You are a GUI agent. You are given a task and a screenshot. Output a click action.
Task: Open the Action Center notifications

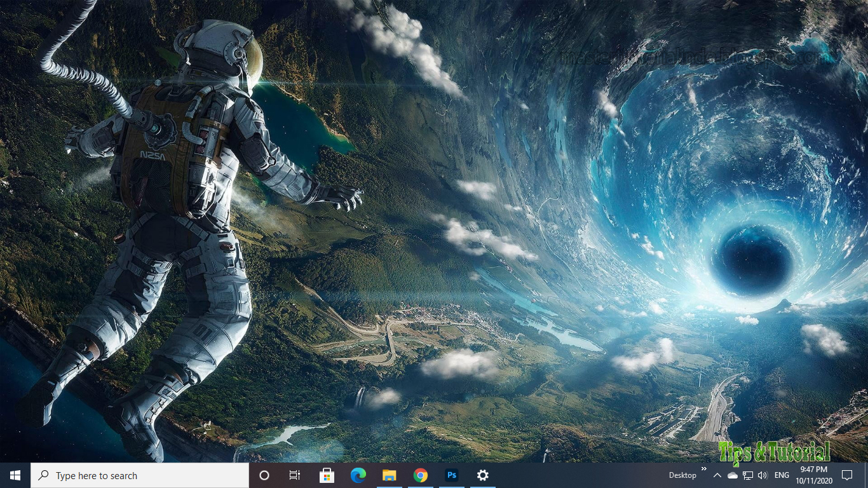click(847, 475)
